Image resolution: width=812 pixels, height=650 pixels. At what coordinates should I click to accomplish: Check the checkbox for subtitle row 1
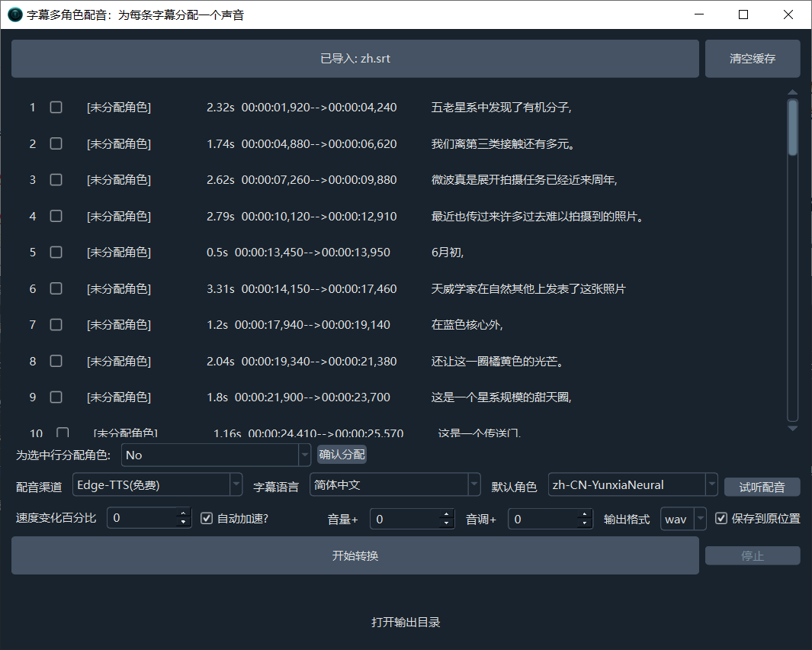click(56, 108)
